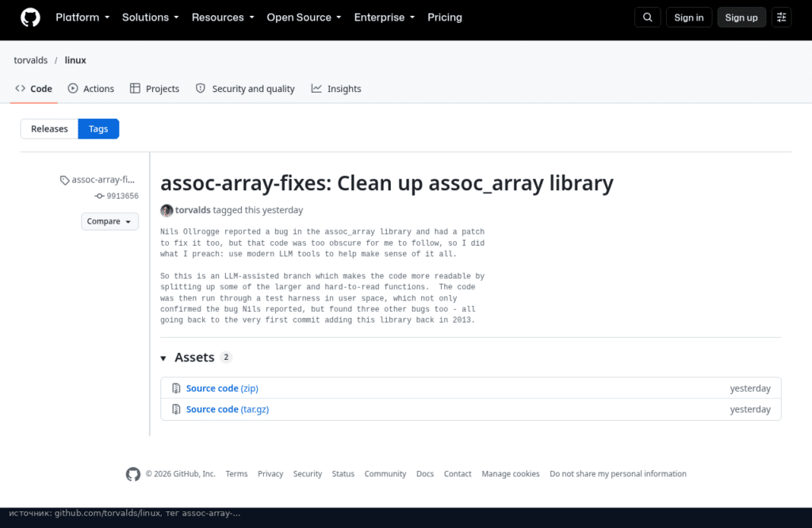Open the Contact footer link
Viewport: 812px width, 528px height.
[x=458, y=474]
